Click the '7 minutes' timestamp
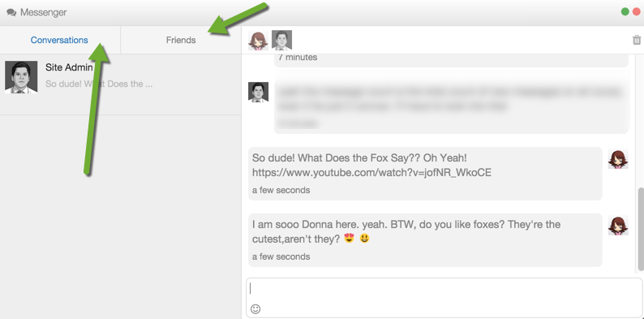Screen dimensions: 644x319 tap(298, 57)
